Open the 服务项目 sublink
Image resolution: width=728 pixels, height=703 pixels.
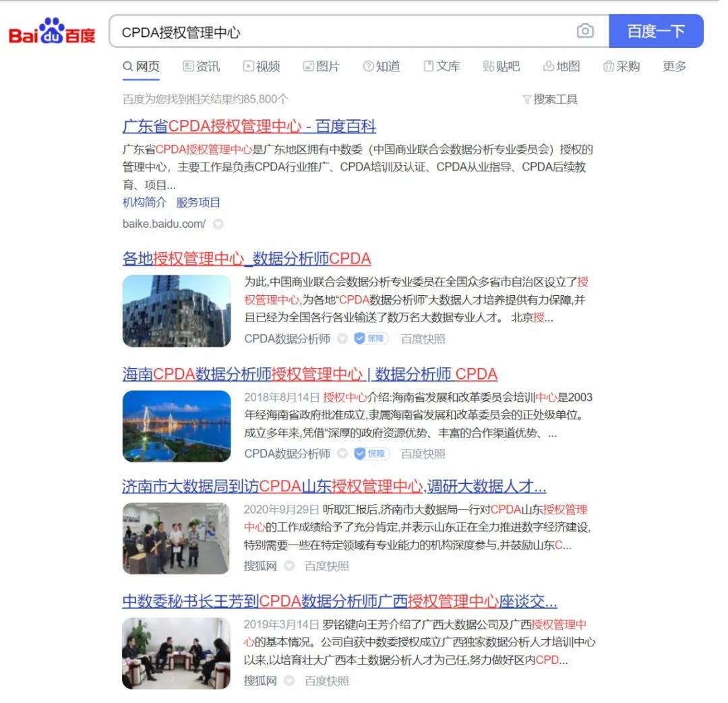[x=198, y=202]
